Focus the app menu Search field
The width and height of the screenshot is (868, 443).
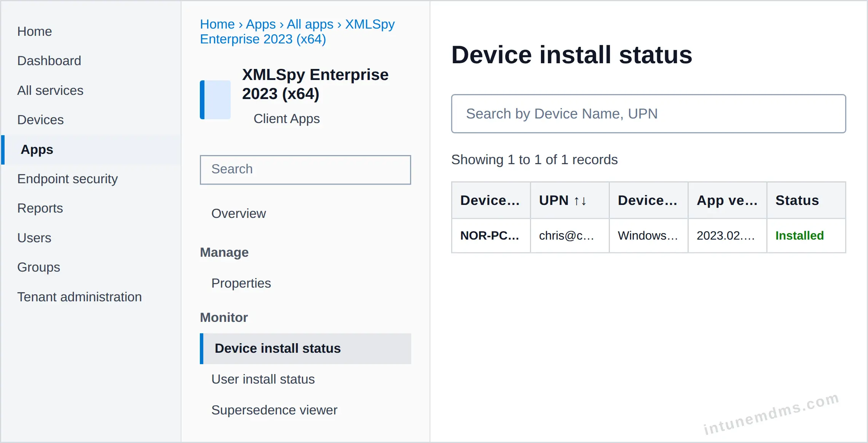coord(305,170)
